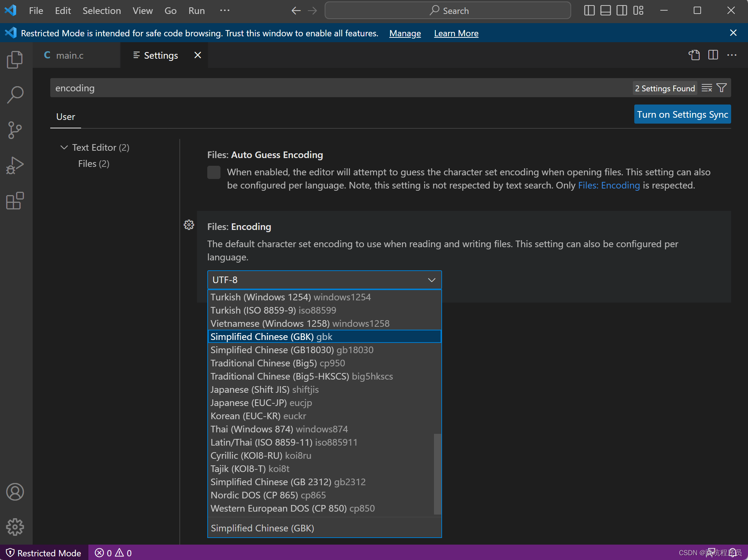Choose Cyrillic (KOI8-RU) koi8ru

[x=321, y=455]
